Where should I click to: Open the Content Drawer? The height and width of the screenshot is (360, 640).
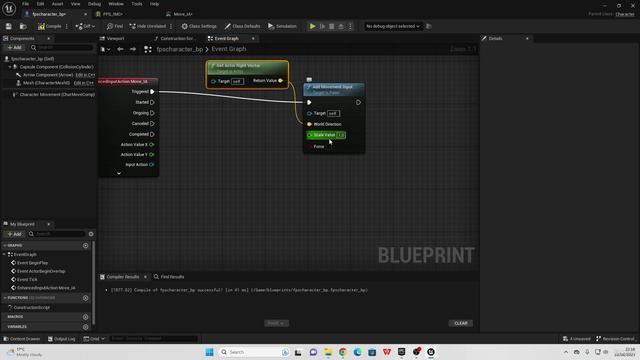click(x=22, y=339)
